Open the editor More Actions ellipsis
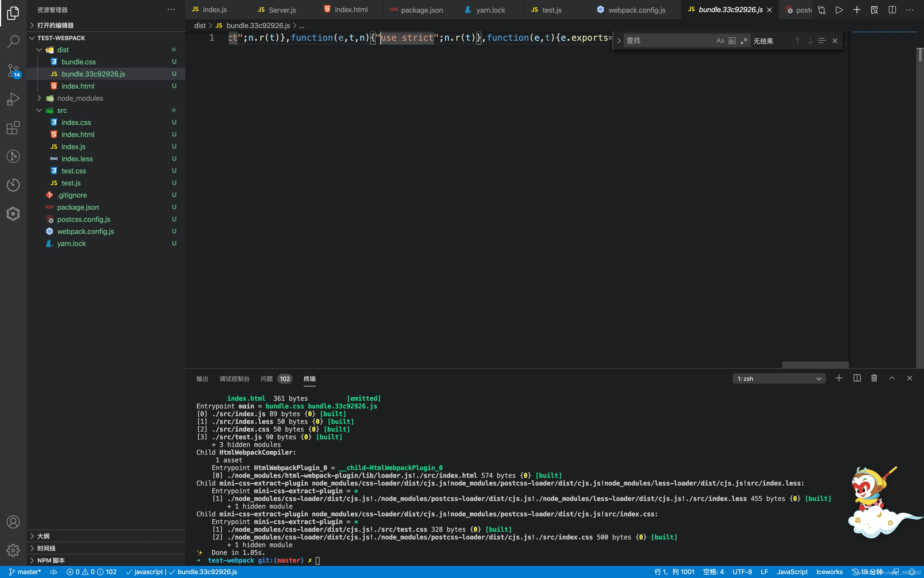Viewport: 924px width, 578px height. tap(910, 10)
